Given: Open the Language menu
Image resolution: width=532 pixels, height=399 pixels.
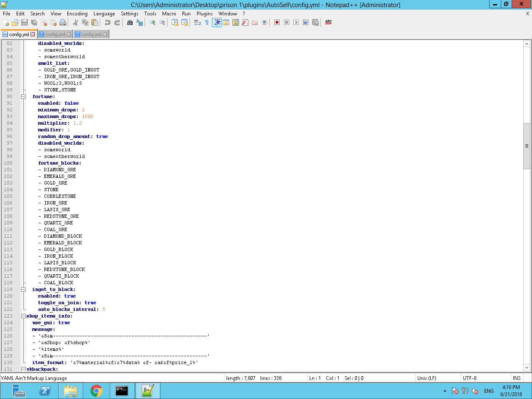Looking at the screenshot, I should point(104,13).
